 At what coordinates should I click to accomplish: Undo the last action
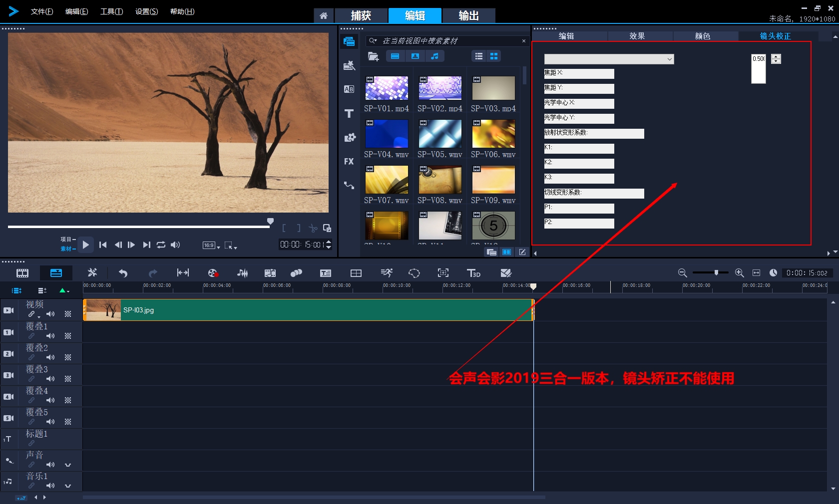click(123, 273)
